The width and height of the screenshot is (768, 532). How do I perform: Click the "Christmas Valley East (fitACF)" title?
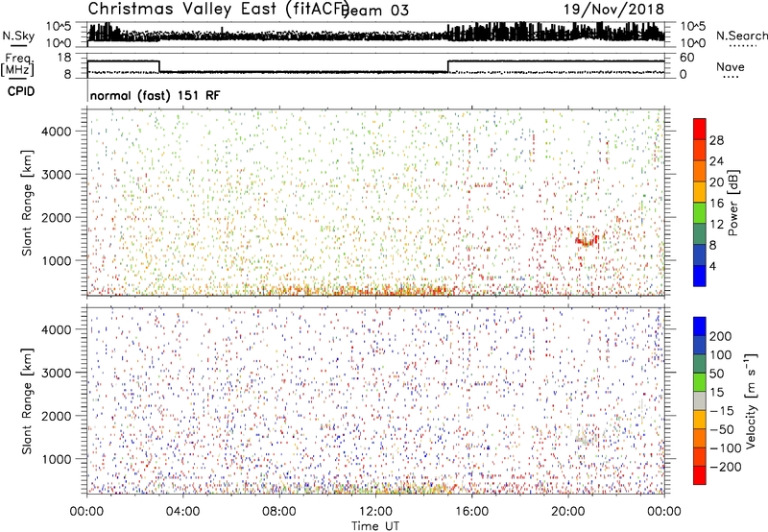(219, 10)
